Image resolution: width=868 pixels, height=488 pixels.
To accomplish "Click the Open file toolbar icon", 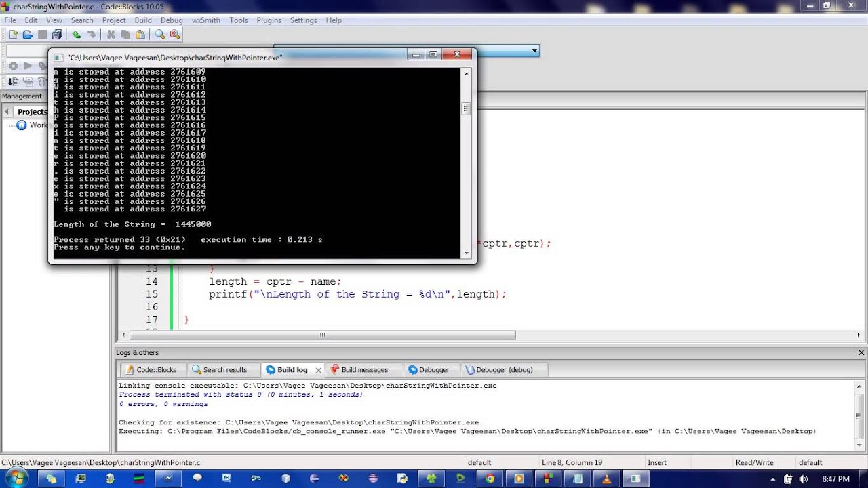I will coord(28,34).
